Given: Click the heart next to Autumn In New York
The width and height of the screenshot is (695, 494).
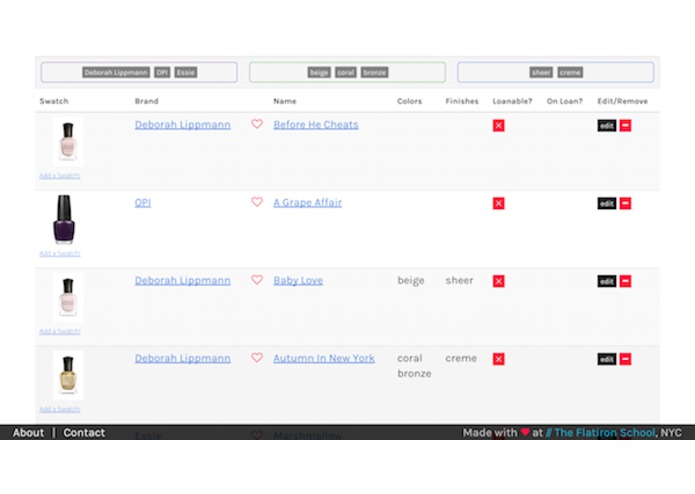Looking at the screenshot, I should 257,358.
